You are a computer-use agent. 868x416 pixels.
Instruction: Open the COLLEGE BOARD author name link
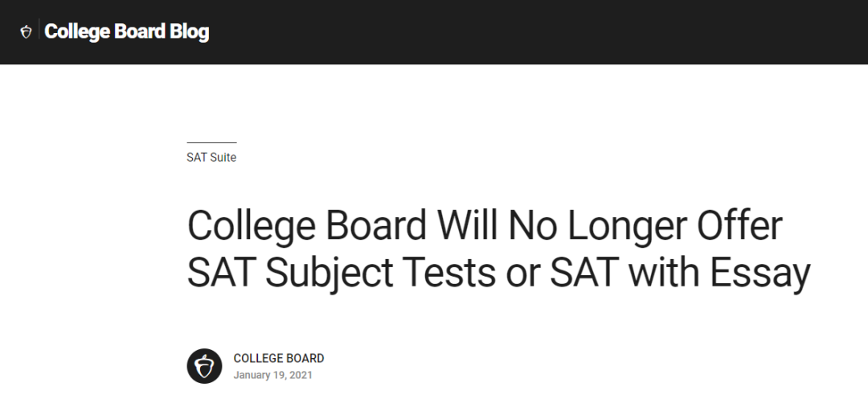pos(278,358)
